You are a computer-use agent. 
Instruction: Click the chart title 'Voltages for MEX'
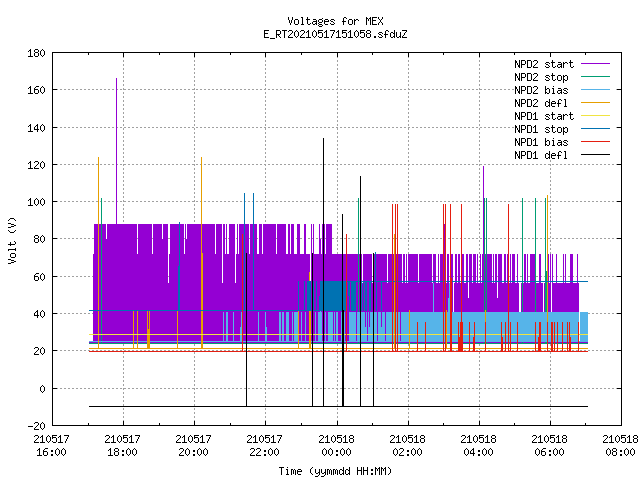coord(335,21)
